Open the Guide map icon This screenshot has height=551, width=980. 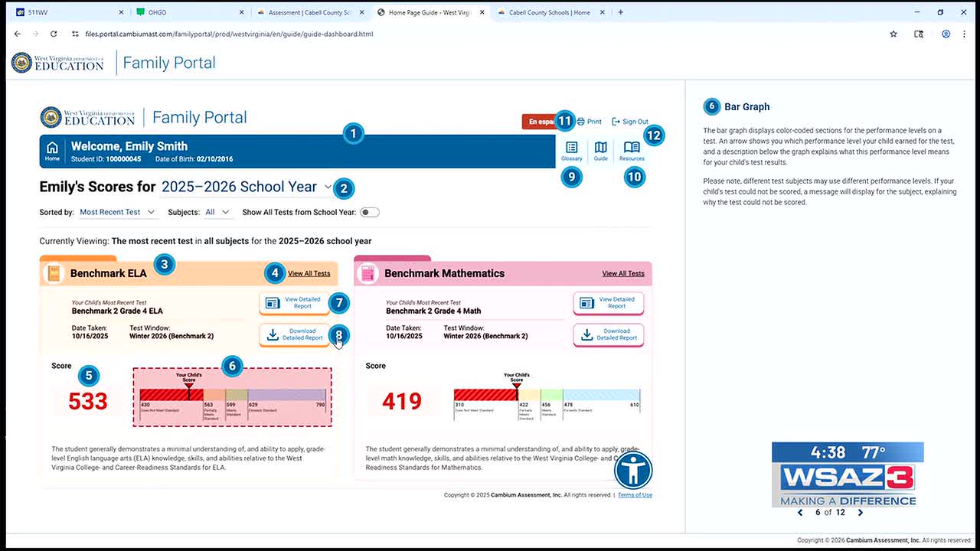pos(601,148)
